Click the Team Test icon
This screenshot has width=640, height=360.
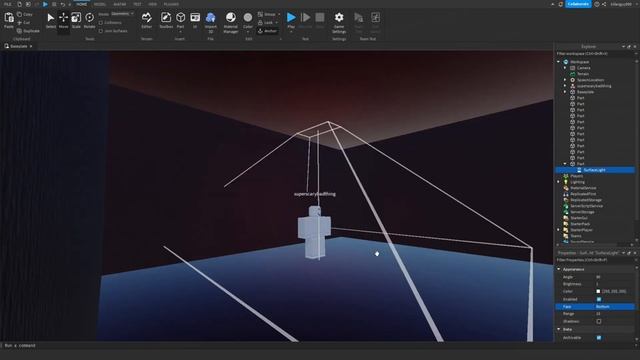pyautogui.click(x=358, y=17)
